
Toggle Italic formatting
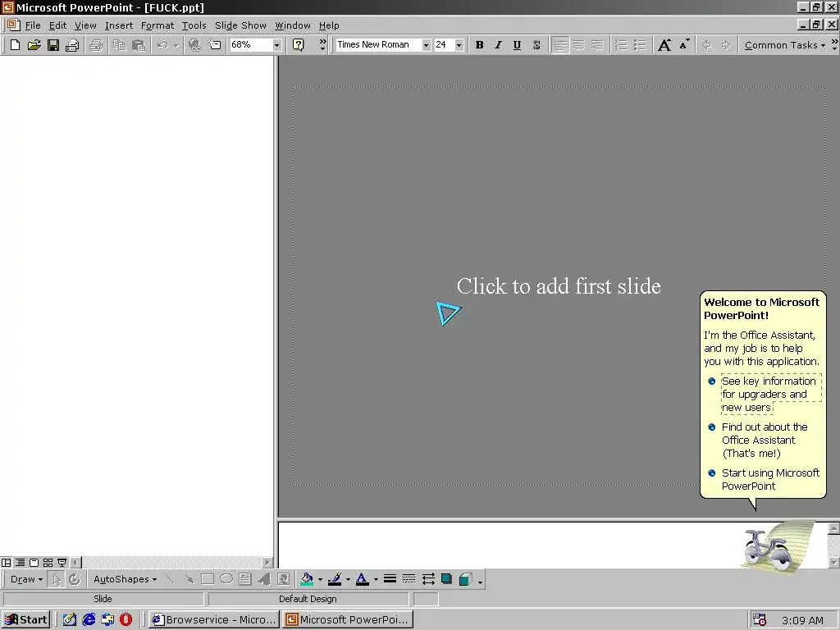(x=498, y=45)
